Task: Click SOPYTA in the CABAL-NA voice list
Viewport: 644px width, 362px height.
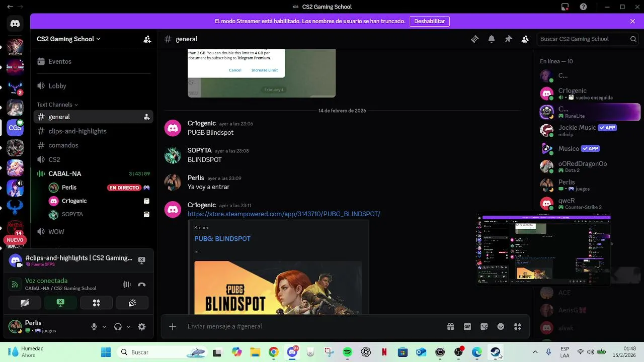Action: point(72,215)
